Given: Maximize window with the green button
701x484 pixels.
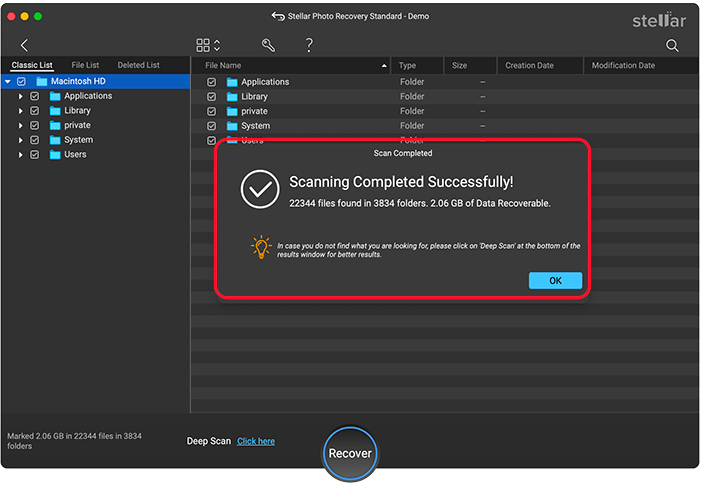Looking at the screenshot, I should pos(38,17).
